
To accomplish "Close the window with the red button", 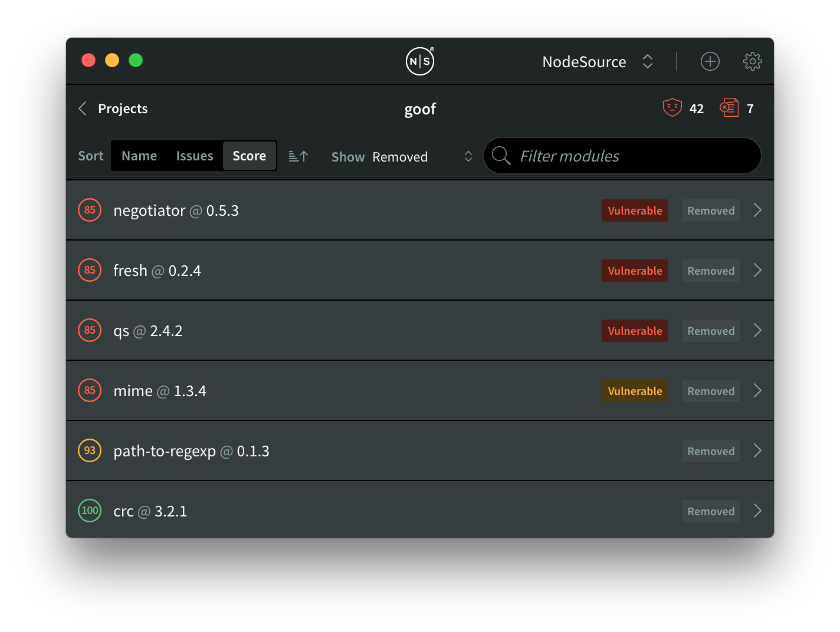I will pos(88,60).
